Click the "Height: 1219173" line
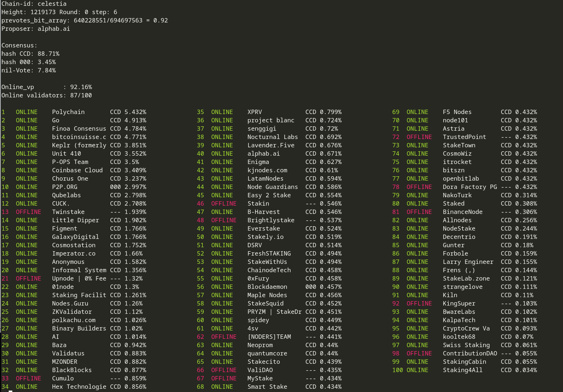Image resolution: width=563 pixels, height=392 pixels. tap(59, 12)
